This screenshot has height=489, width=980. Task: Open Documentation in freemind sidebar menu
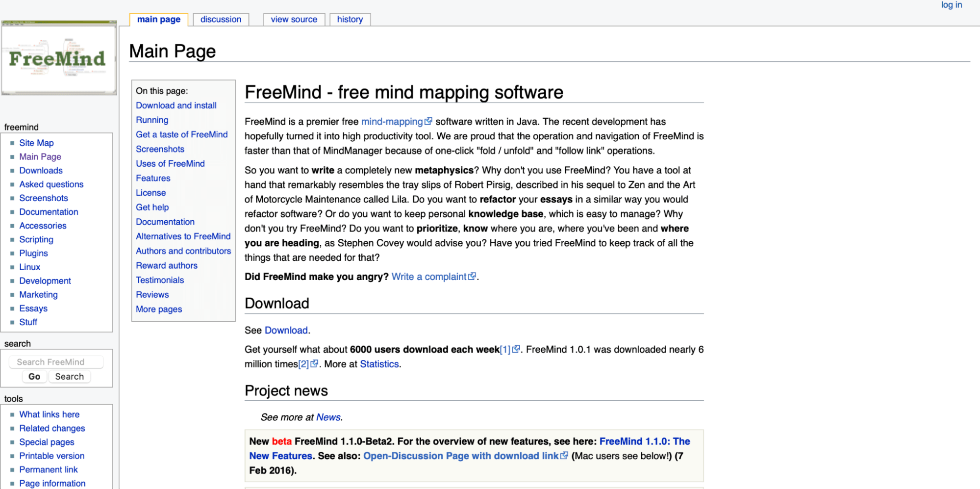point(49,212)
